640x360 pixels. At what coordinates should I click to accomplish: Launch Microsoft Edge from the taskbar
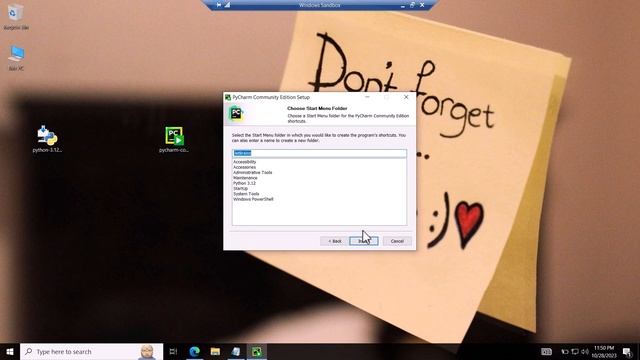point(195,351)
